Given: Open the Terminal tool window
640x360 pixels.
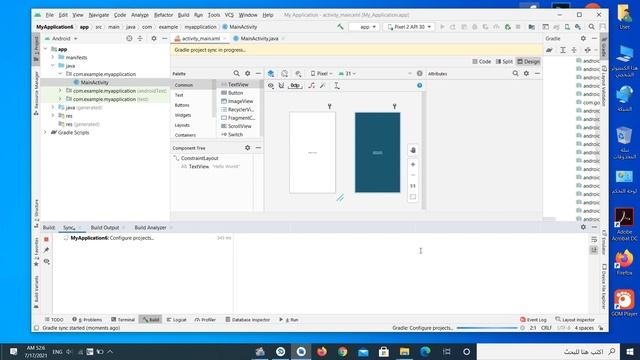Looking at the screenshot, I should [x=123, y=320].
